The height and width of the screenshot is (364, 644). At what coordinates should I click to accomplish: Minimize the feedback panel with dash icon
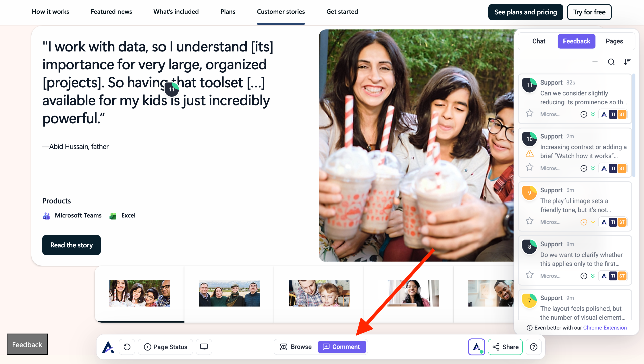(595, 62)
